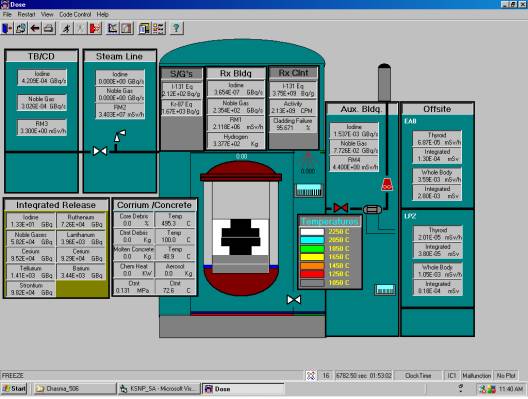Click the Malfunction status bar button
This screenshot has height=399, width=528.
coord(476,375)
